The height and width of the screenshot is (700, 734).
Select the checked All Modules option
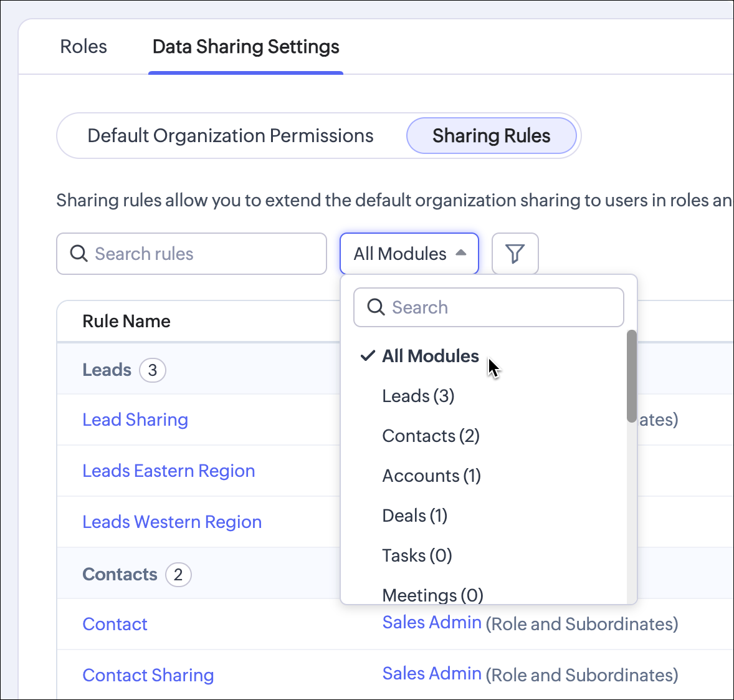point(430,356)
